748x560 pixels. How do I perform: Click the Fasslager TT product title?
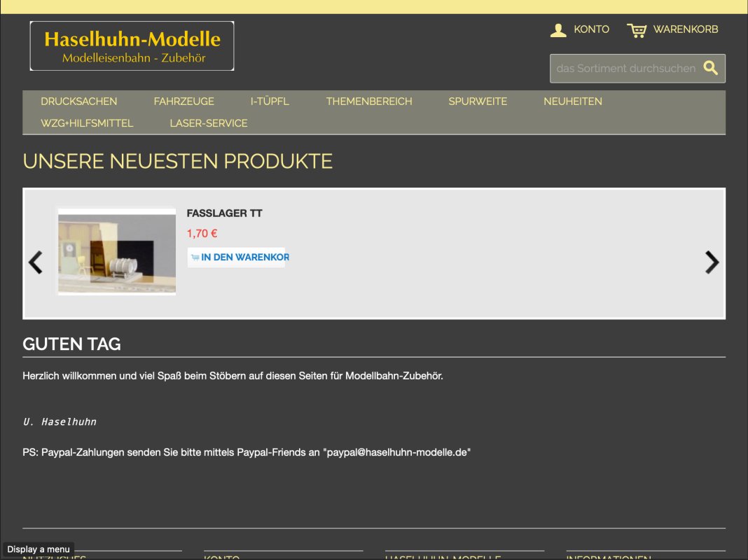tap(224, 213)
